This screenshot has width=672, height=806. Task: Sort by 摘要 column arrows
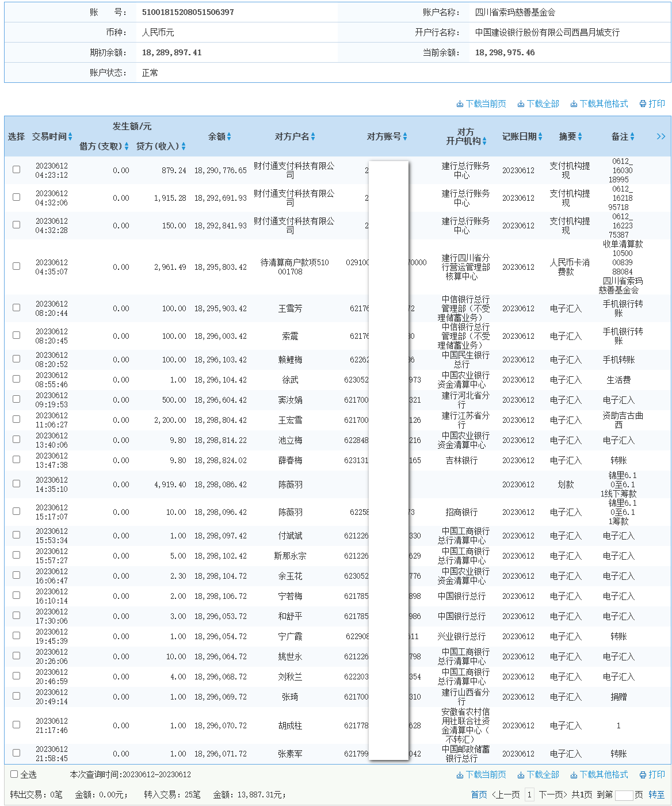(580, 136)
